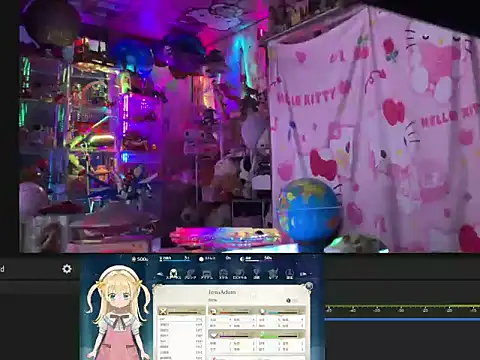Click the green-bar equipment section icon
The image size is (480, 360).
[262, 334]
